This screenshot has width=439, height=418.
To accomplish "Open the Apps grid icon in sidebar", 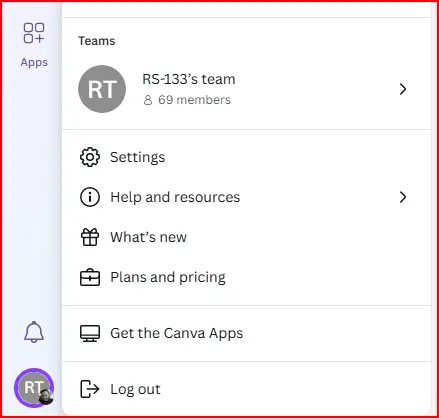I will coord(34,33).
